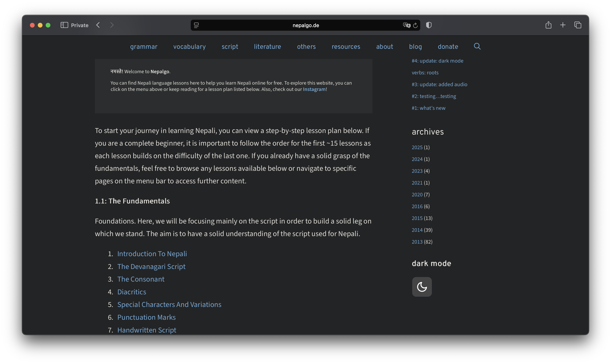Image resolution: width=611 pixels, height=364 pixels.
Task: Open the 2013 archive
Action: [x=417, y=242]
